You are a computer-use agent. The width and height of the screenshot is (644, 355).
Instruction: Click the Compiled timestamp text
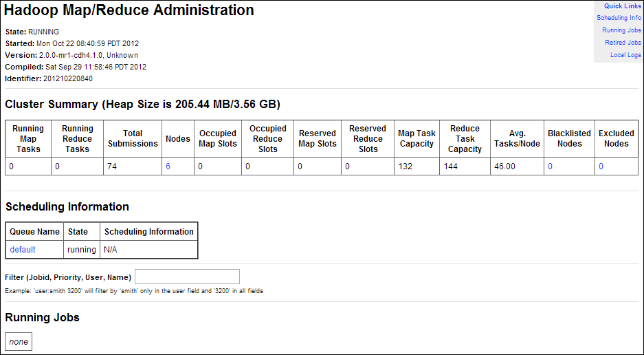pyautogui.click(x=96, y=67)
